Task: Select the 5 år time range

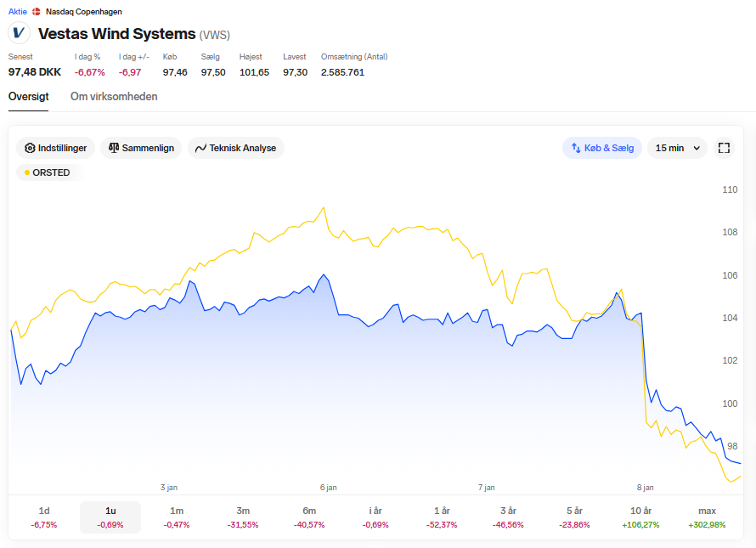Action: point(574,517)
